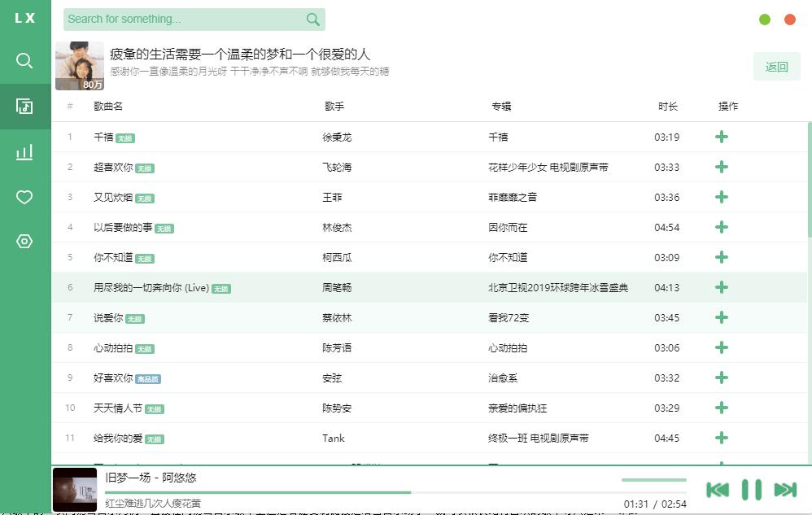Skip to the next track
This screenshot has height=515, width=812.
(785, 490)
